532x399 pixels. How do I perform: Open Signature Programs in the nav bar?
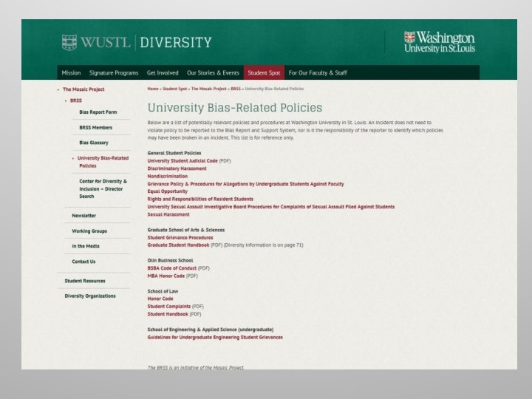(114, 72)
